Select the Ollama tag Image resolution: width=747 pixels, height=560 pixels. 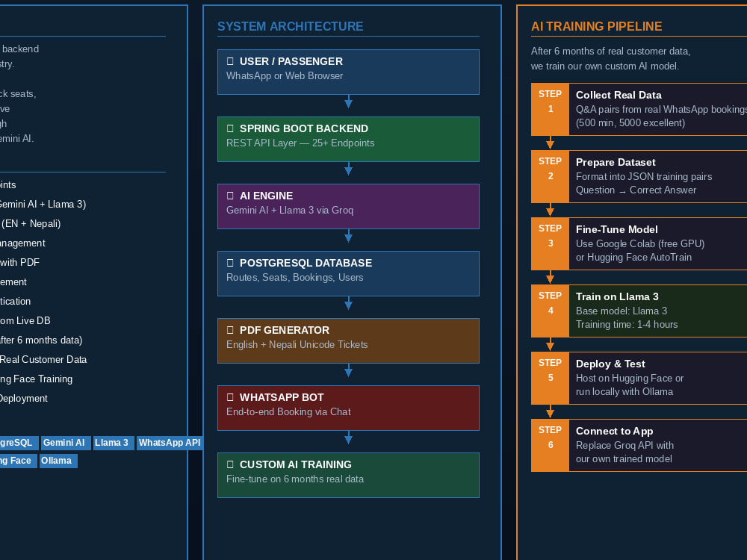click(x=58, y=461)
